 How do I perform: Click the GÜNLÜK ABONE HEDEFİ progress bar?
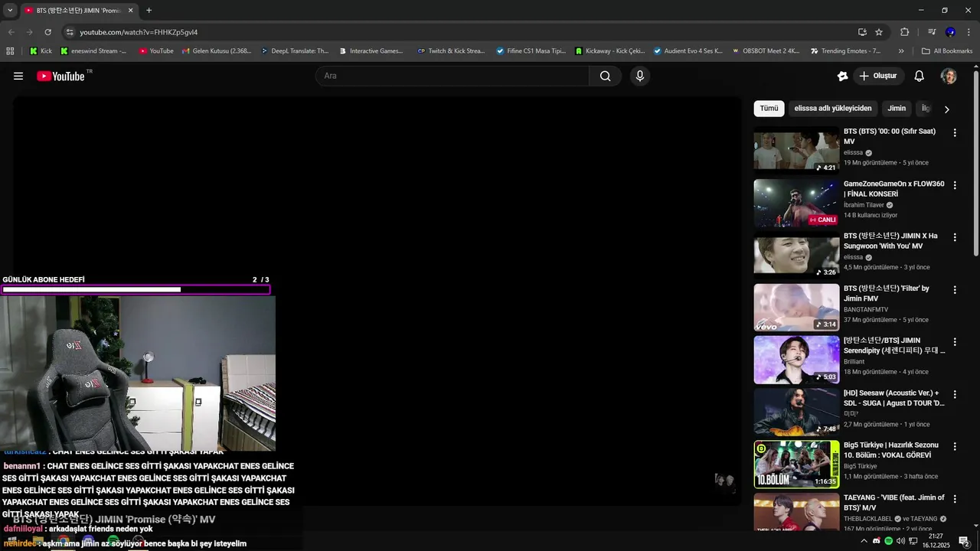(x=136, y=289)
